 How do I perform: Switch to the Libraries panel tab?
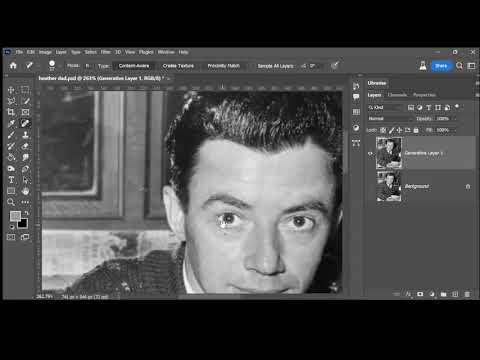click(377, 83)
